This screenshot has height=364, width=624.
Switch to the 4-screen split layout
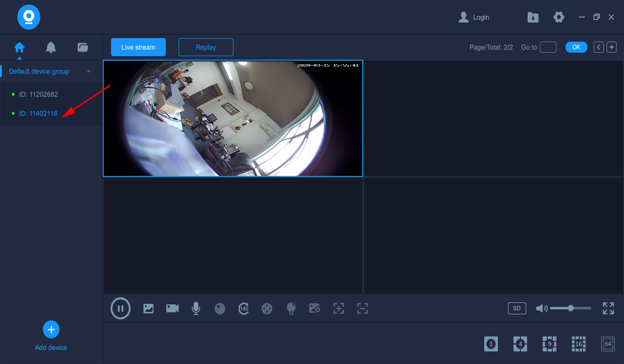[x=520, y=344]
